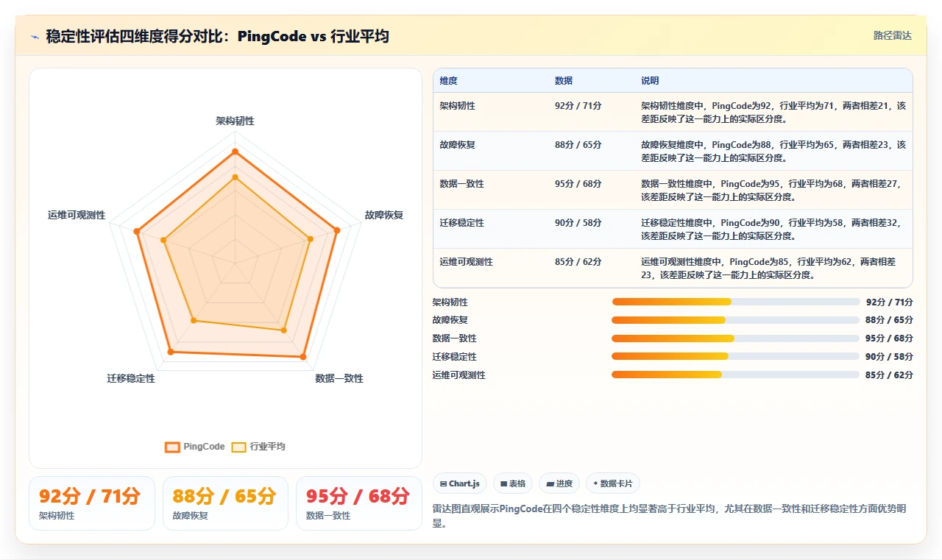This screenshot has width=942, height=560.
Task: Open the 88分 / 65分 故障恢复 data card
Action: tap(225, 503)
